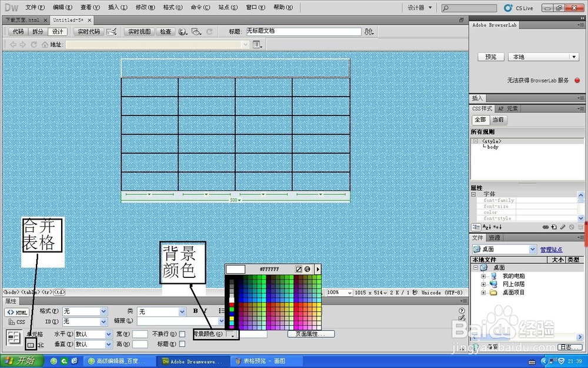Expand the 网上邻居 tree node
This screenshot has height=368, width=588.
click(x=483, y=284)
